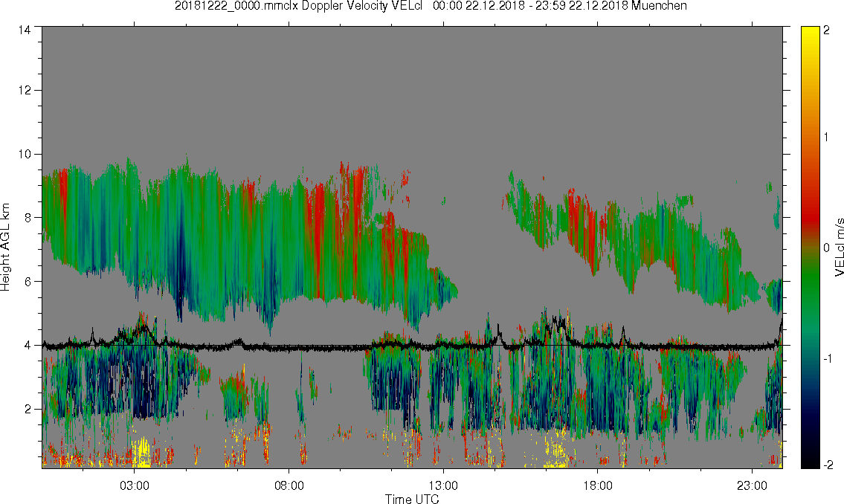Click the 03:00 time tick label
The width and height of the screenshot is (844, 504).
click(135, 485)
